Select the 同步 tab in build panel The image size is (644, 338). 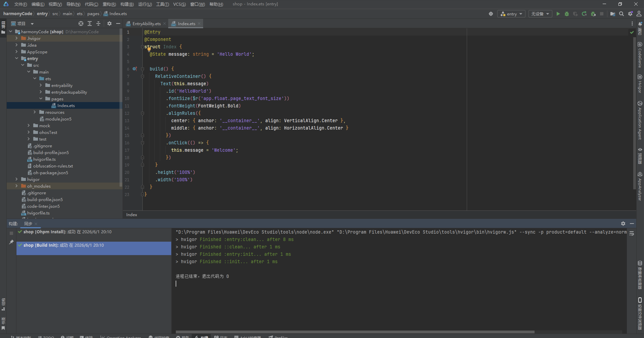click(28, 224)
